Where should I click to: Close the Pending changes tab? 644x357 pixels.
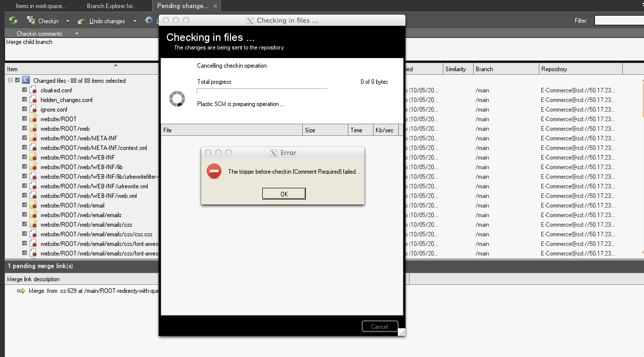click(215, 6)
